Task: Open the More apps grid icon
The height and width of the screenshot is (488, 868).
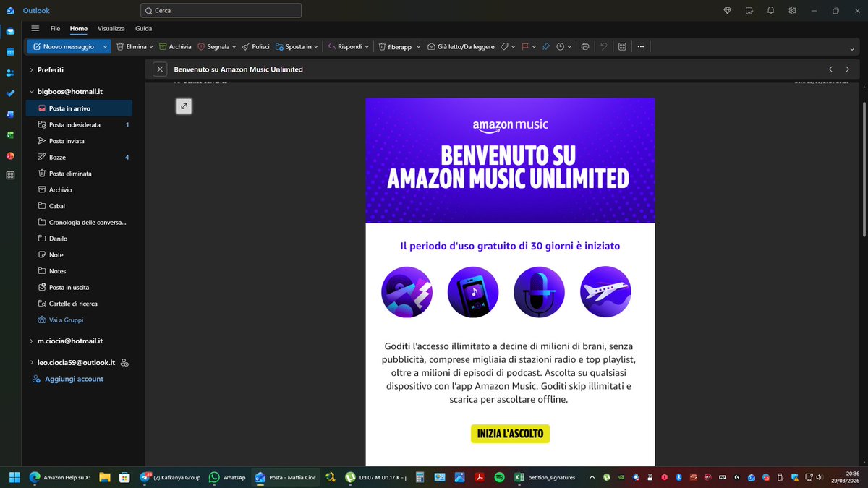Action: pyautogui.click(x=10, y=176)
